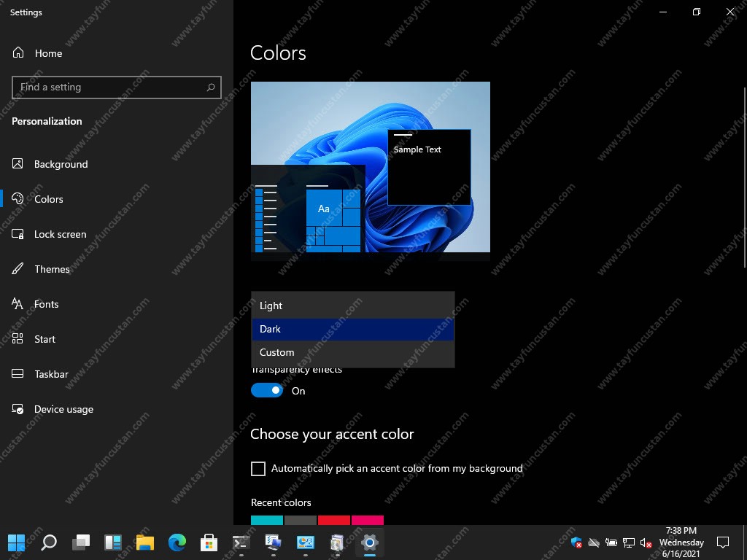Choose Custom from the color mode dropdown
This screenshot has height=560, width=747.
coord(353,352)
